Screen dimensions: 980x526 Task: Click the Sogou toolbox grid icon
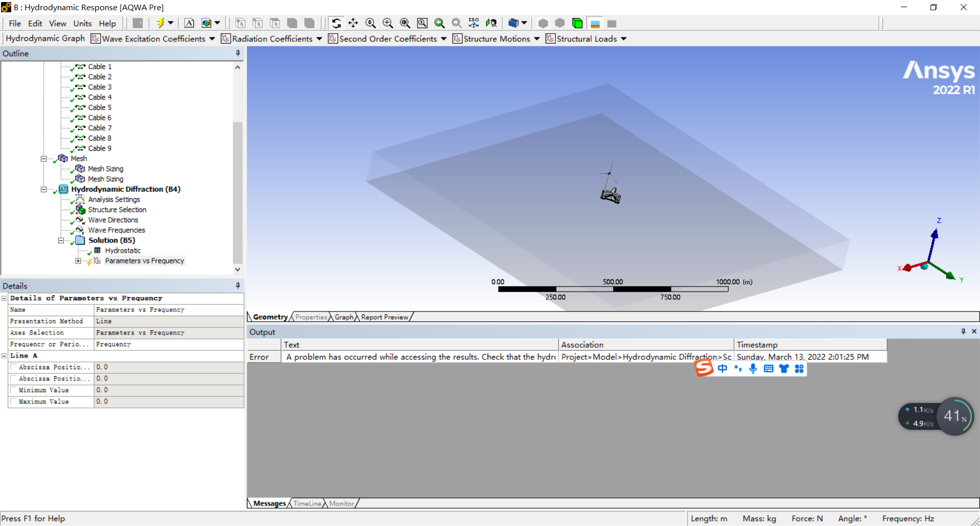(799, 369)
